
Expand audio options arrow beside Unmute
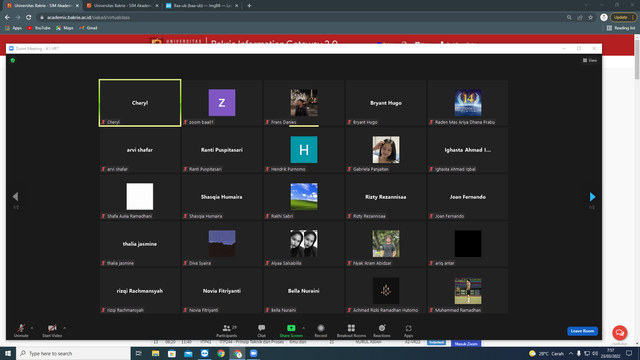[32, 328]
